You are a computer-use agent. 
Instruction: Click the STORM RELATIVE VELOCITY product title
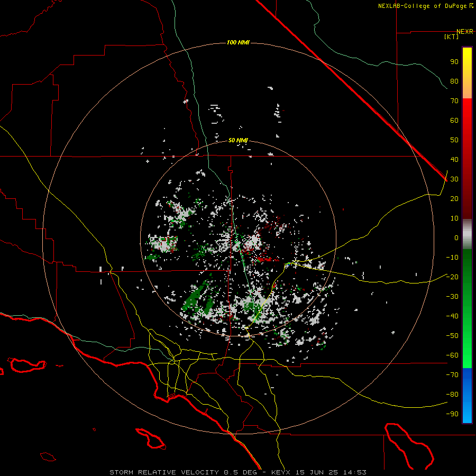(164, 472)
